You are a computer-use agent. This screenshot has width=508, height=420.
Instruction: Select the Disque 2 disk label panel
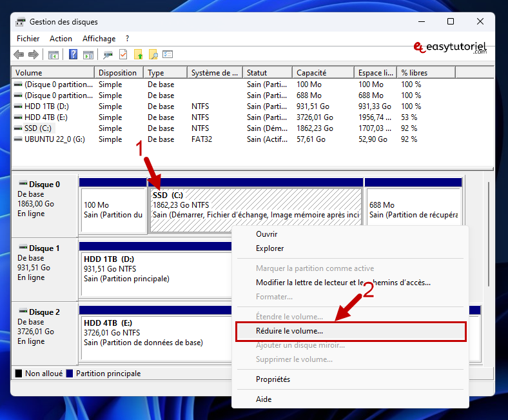click(44, 334)
